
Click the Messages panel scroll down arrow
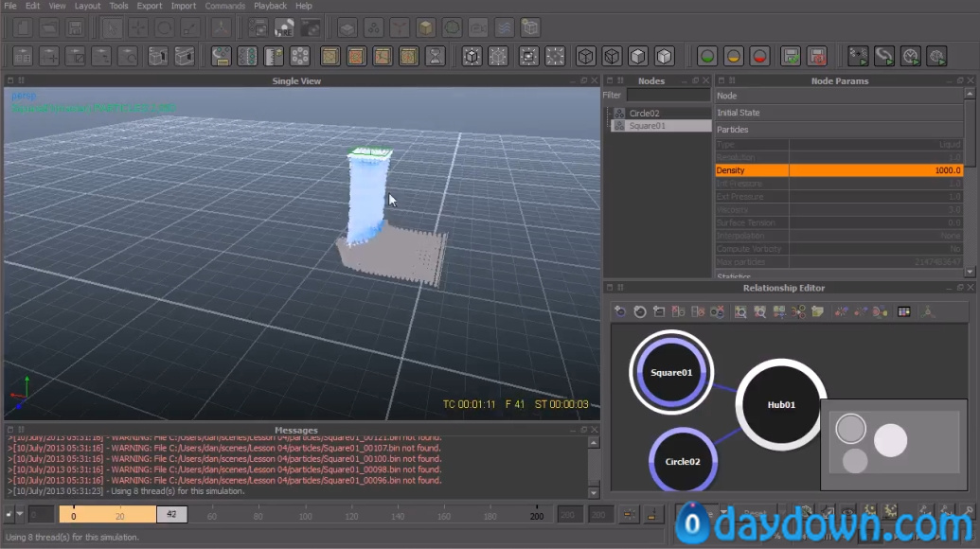594,493
